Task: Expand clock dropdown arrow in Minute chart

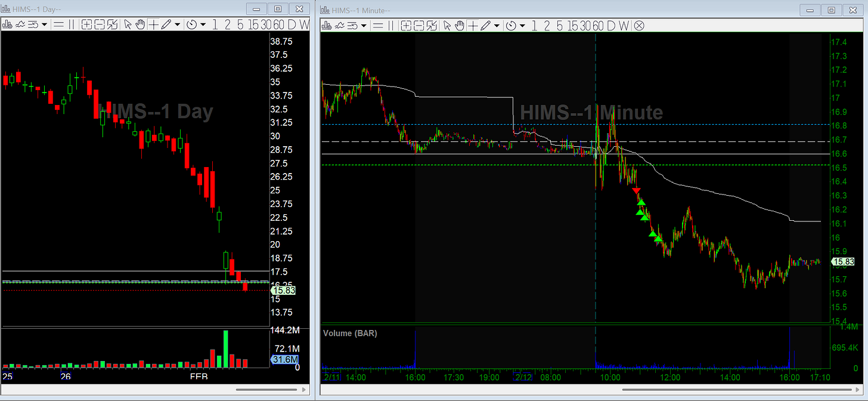Action: (x=522, y=25)
